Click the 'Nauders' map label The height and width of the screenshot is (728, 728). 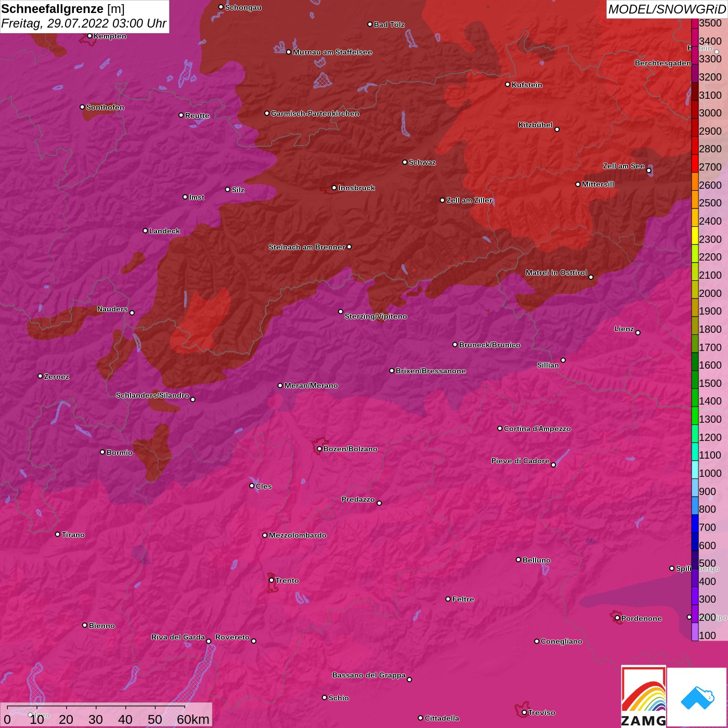[112, 309]
